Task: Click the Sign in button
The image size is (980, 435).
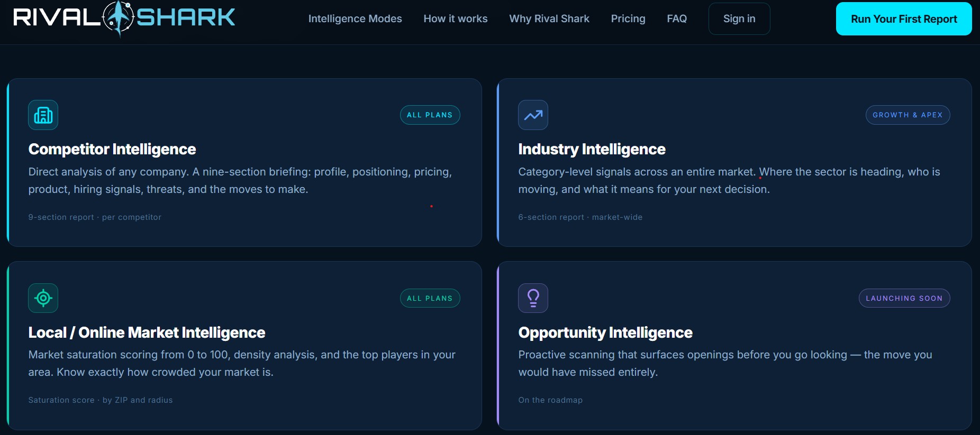Action: coord(739,18)
